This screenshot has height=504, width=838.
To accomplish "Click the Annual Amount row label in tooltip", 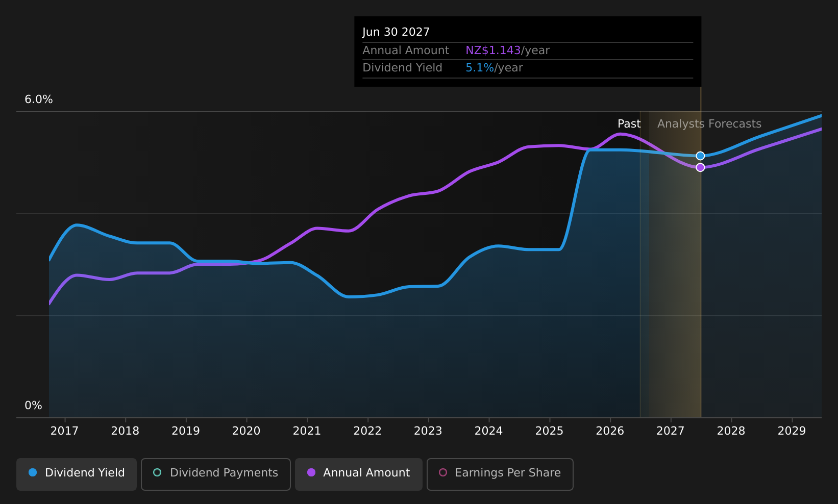I will tap(406, 51).
